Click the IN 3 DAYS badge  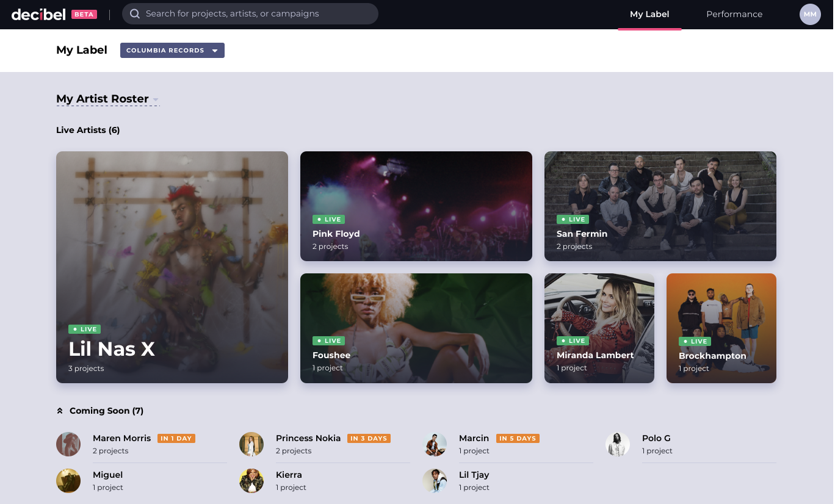click(369, 438)
